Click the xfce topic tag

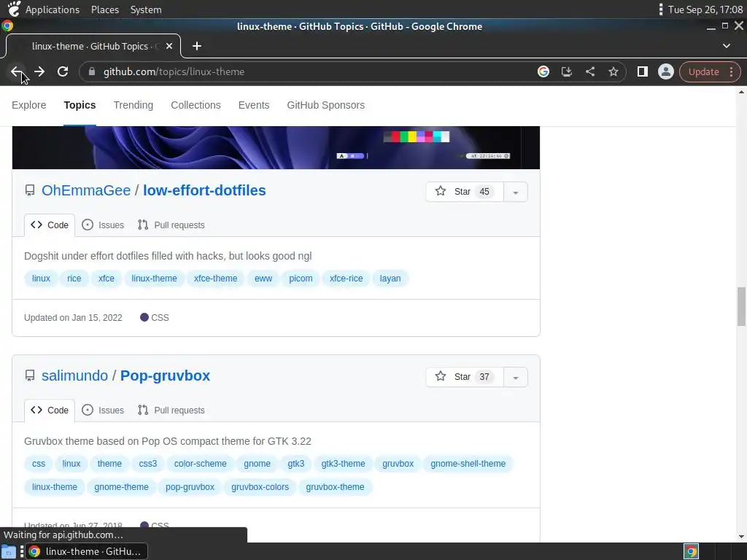coord(107,279)
